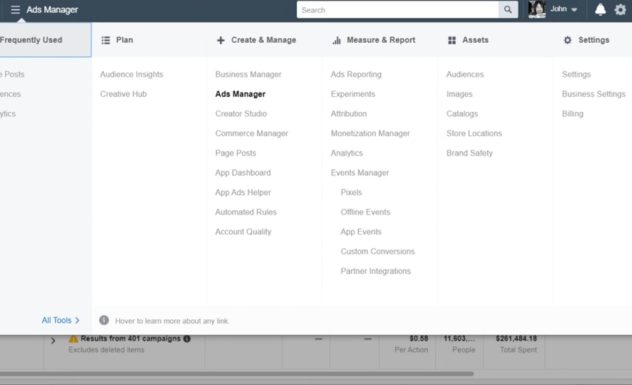Image resolution: width=632 pixels, height=385 pixels.
Task: Open Offline Events
Action: click(x=366, y=212)
